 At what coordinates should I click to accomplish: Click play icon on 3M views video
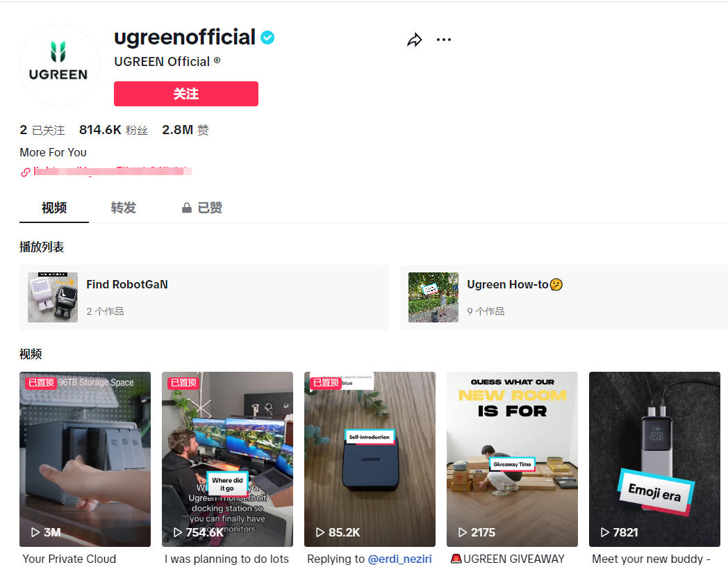tap(35, 532)
